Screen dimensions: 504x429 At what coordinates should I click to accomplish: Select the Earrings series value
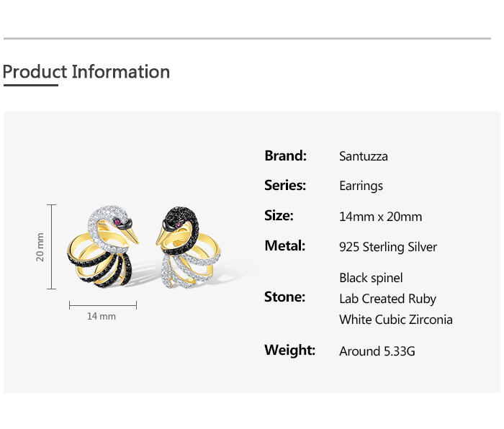tap(361, 186)
